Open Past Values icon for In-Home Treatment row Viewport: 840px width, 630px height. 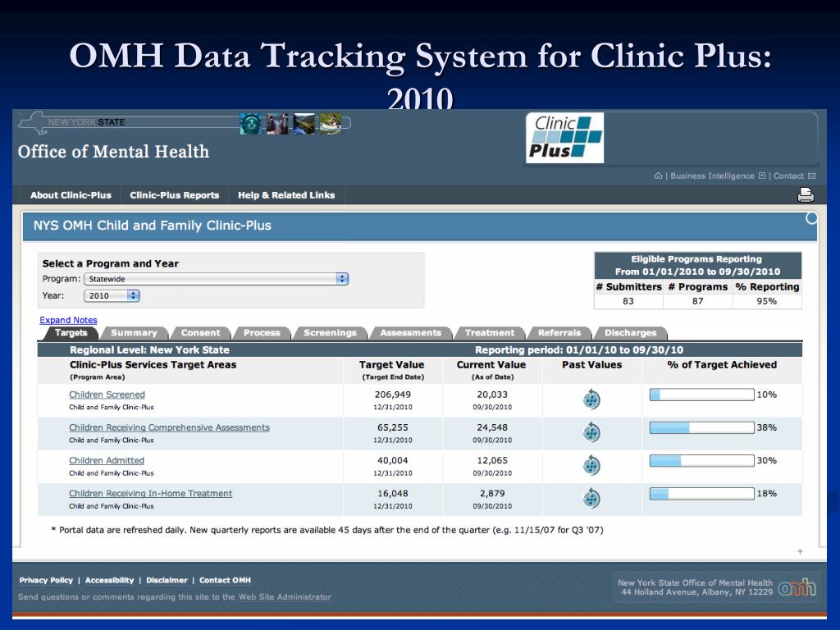coord(591,498)
